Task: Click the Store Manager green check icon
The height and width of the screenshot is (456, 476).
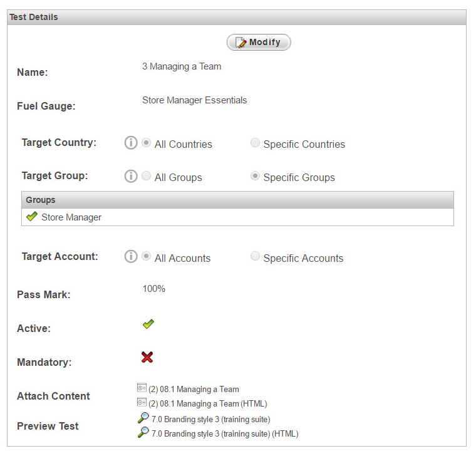Action: tap(32, 217)
